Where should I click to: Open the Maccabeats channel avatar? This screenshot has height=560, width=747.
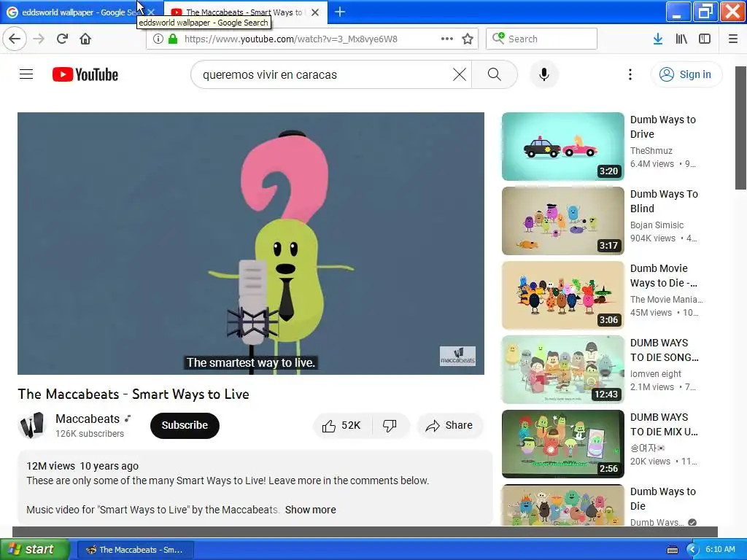(x=32, y=425)
